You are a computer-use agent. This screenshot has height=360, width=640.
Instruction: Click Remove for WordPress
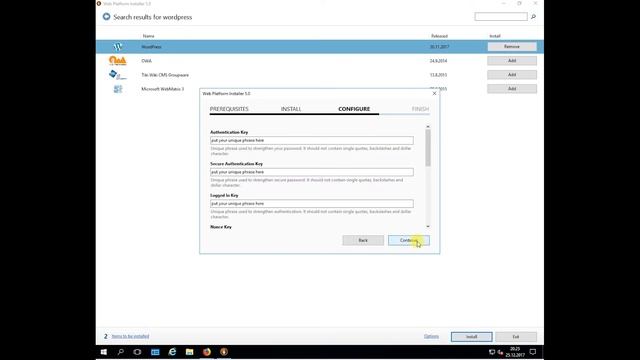[512, 47]
